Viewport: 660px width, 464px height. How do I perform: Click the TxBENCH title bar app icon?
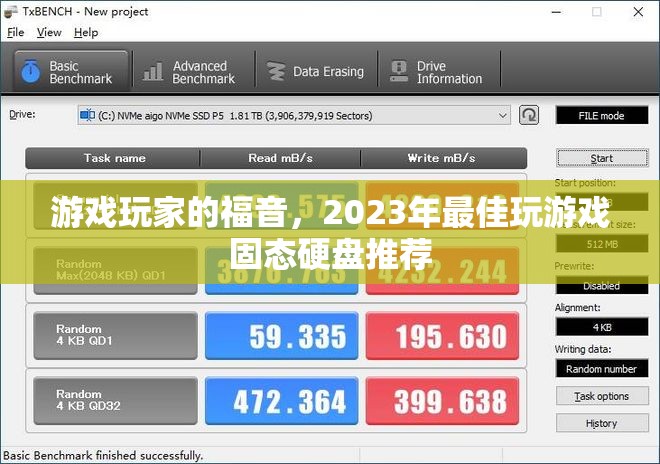tap(11, 12)
